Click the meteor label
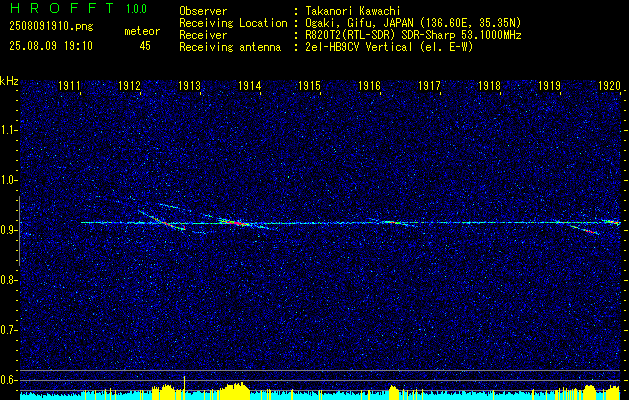629x400 pixels. coord(142,31)
